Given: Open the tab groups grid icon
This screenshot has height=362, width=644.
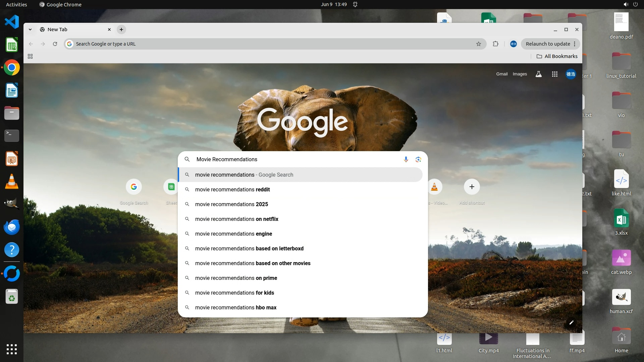Looking at the screenshot, I should [x=30, y=56].
